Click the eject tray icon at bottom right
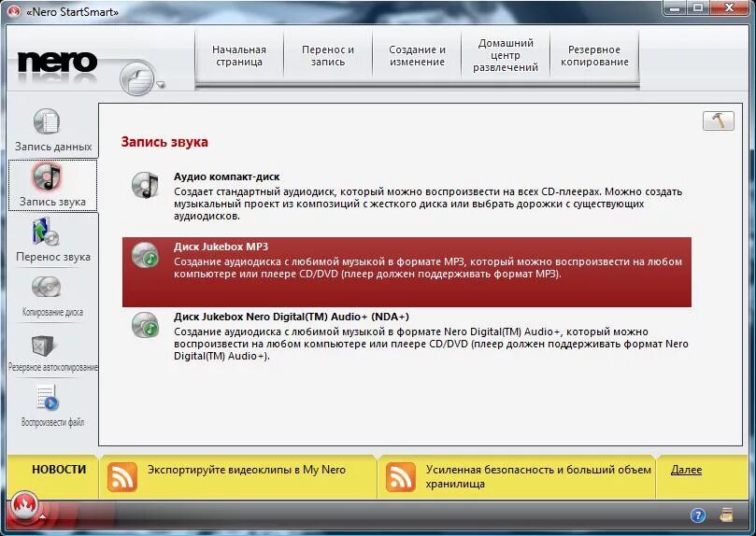 pyautogui.click(x=726, y=515)
